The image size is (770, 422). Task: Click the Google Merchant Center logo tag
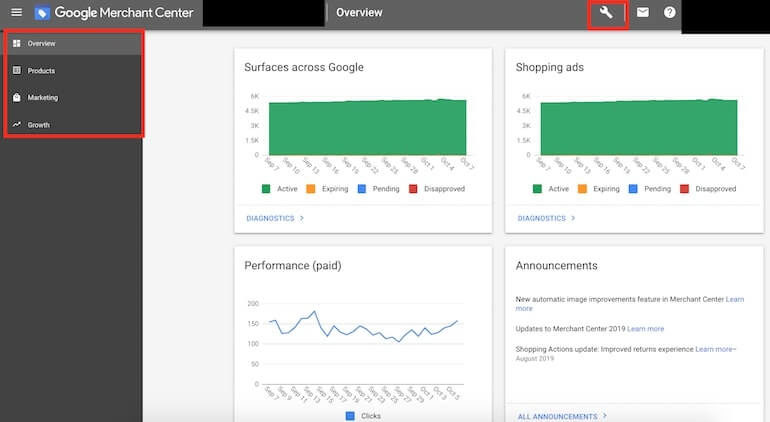(42, 13)
